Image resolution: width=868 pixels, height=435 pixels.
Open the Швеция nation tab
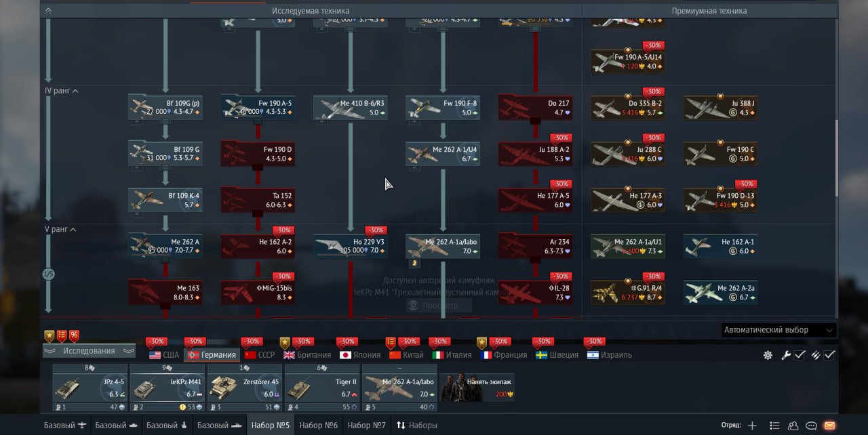pyautogui.click(x=557, y=355)
